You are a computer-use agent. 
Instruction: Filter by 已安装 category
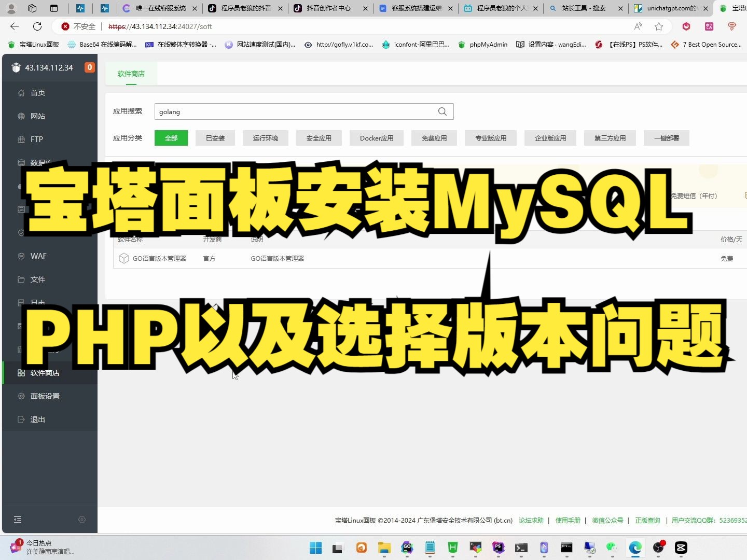tap(215, 138)
